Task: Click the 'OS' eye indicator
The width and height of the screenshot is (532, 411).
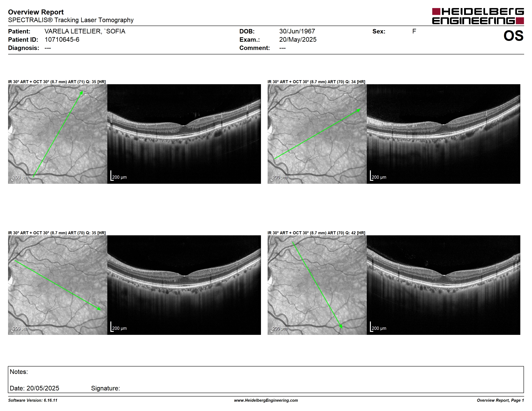Action: (x=513, y=36)
